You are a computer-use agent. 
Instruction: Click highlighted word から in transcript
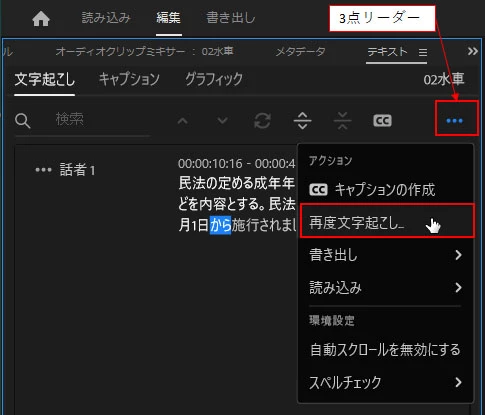(x=220, y=225)
